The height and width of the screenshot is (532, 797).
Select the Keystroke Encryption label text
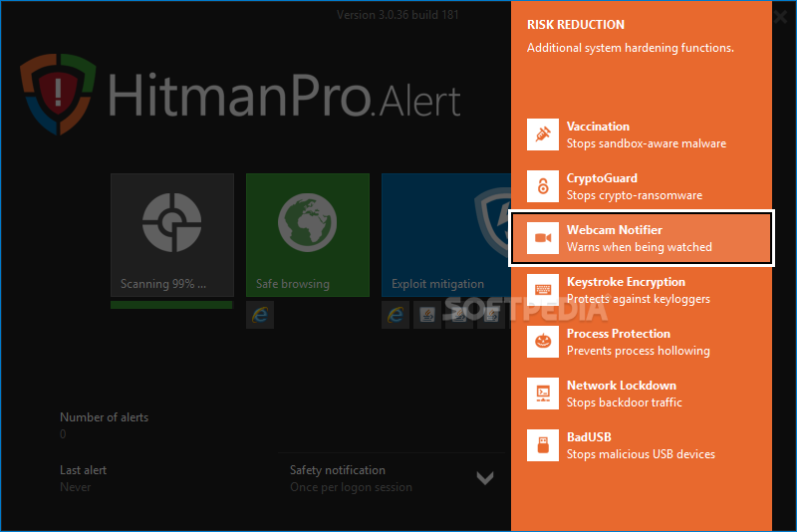click(x=626, y=282)
